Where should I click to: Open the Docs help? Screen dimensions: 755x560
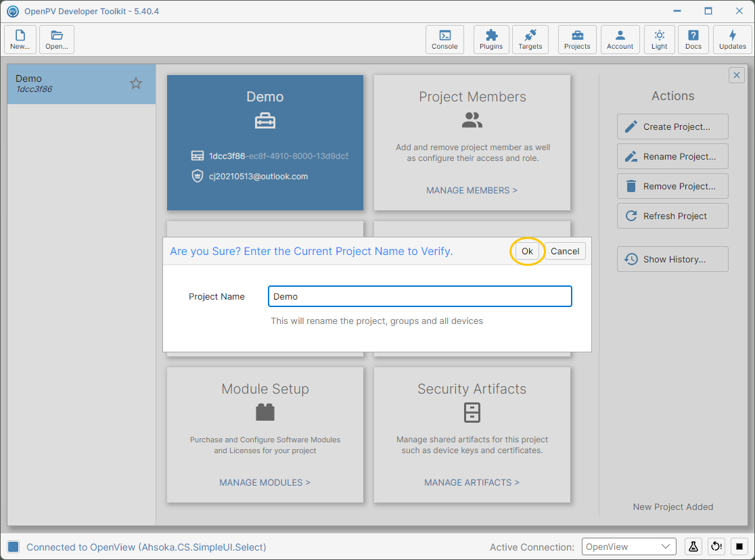[693, 39]
